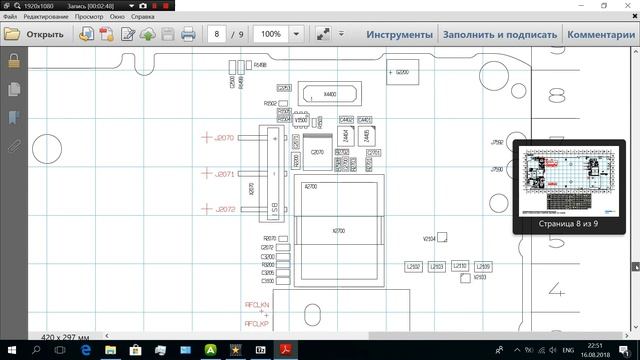Screen dimensions: 640x360
Task: Close the document with the menu-bar X
Action: (x=635, y=16)
